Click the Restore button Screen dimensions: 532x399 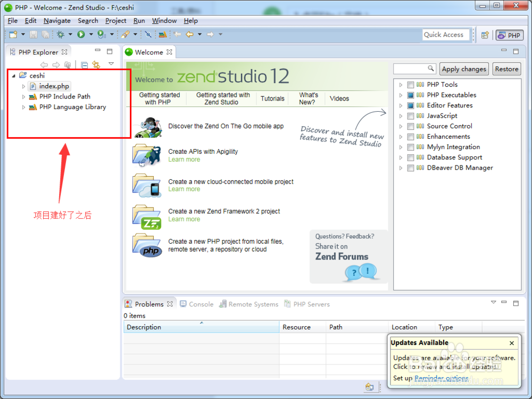(506, 69)
